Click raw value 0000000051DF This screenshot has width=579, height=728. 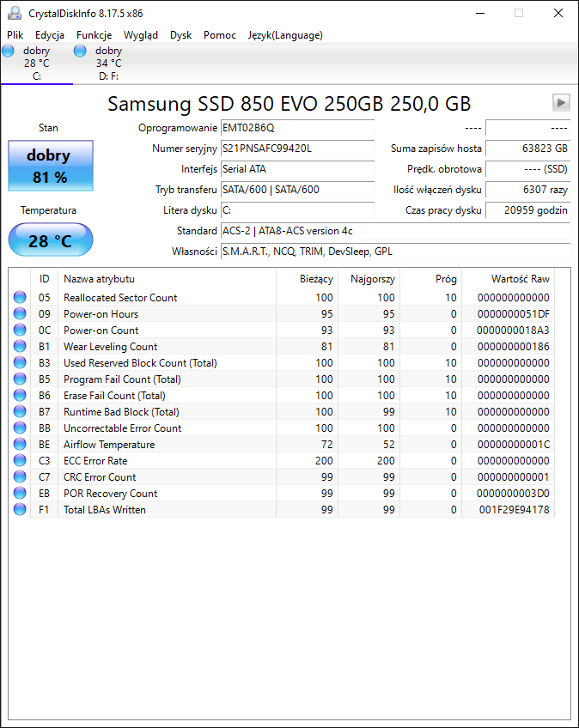click(x=514, y=314)
